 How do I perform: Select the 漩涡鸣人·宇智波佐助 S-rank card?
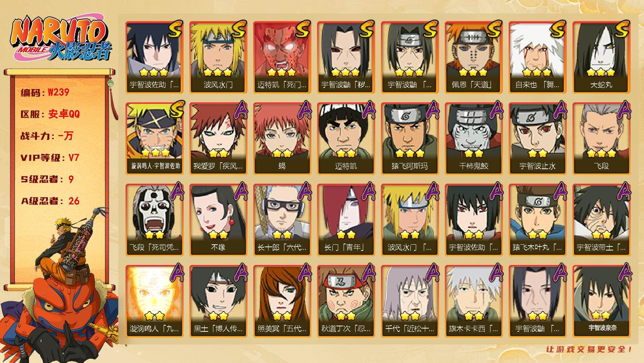click(x=154, y=139)
